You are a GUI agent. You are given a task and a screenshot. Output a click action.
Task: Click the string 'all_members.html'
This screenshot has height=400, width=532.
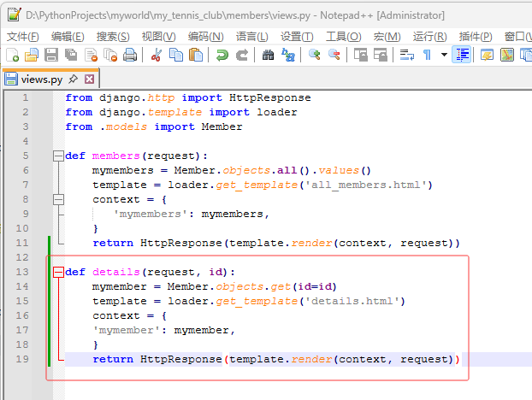pyautogui.click(x=365, y=185)
